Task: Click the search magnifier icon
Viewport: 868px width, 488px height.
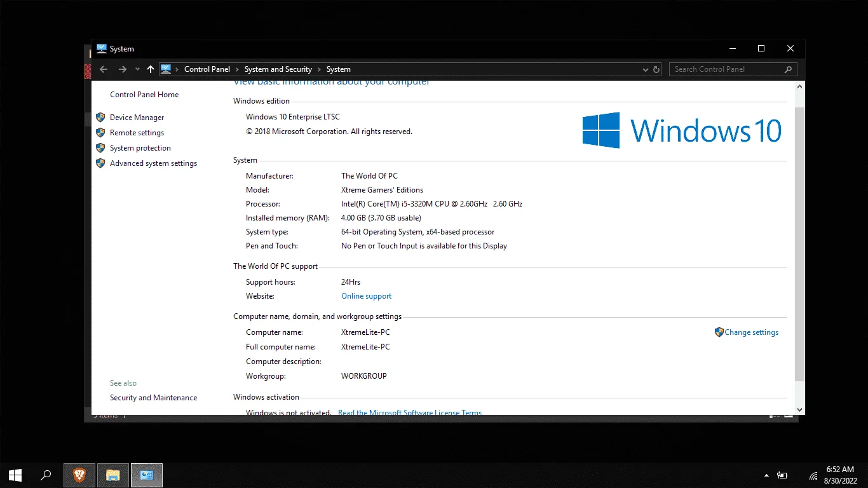Action: point(789,69)
